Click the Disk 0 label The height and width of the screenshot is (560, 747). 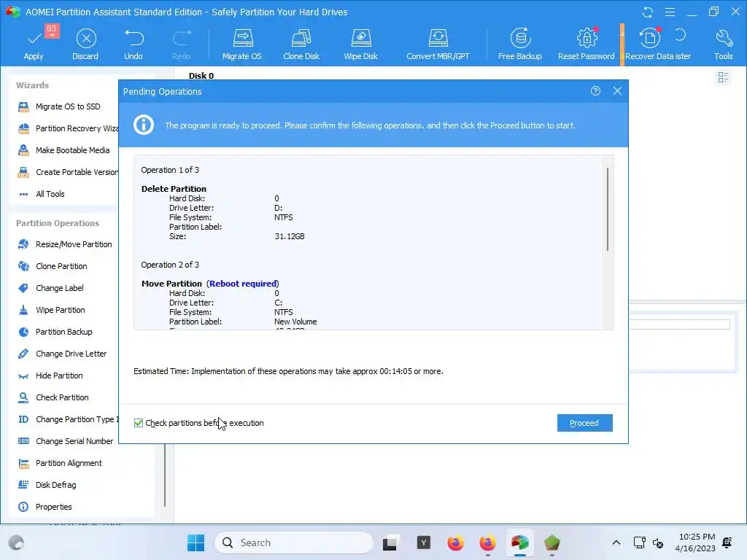(x=201, y=76)
